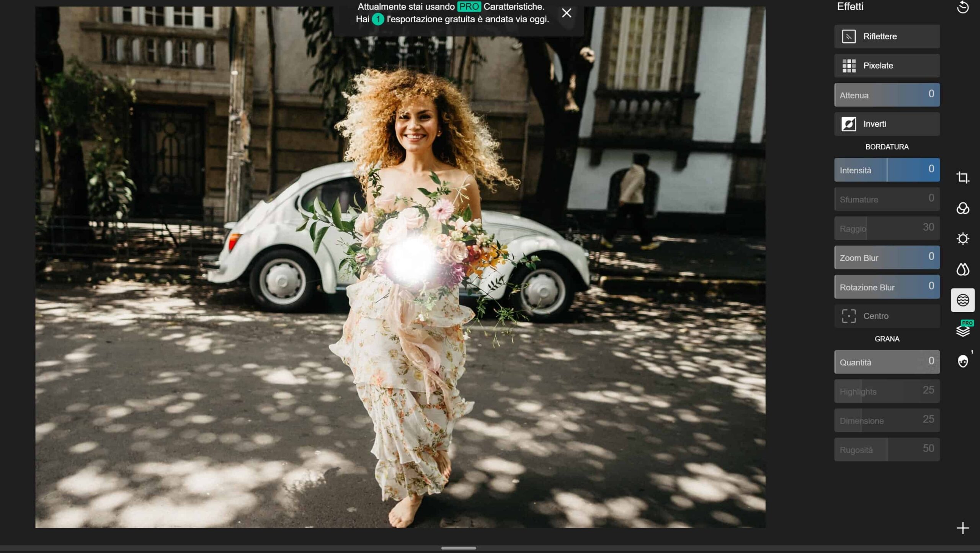Image resolution: width=980 pixels, height=553 pixels.
Task: Adjust the Zoom Blur slider
Action: 887,258
